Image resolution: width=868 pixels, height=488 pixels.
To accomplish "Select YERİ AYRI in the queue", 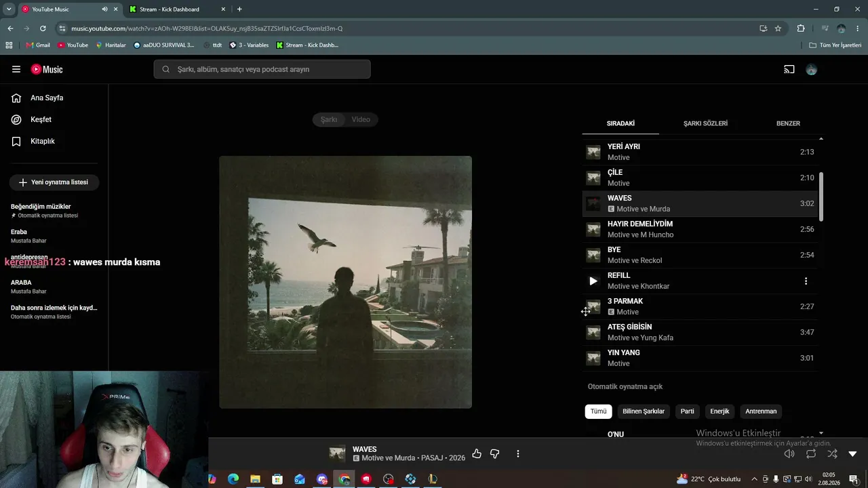I will [x=700, y=152].
